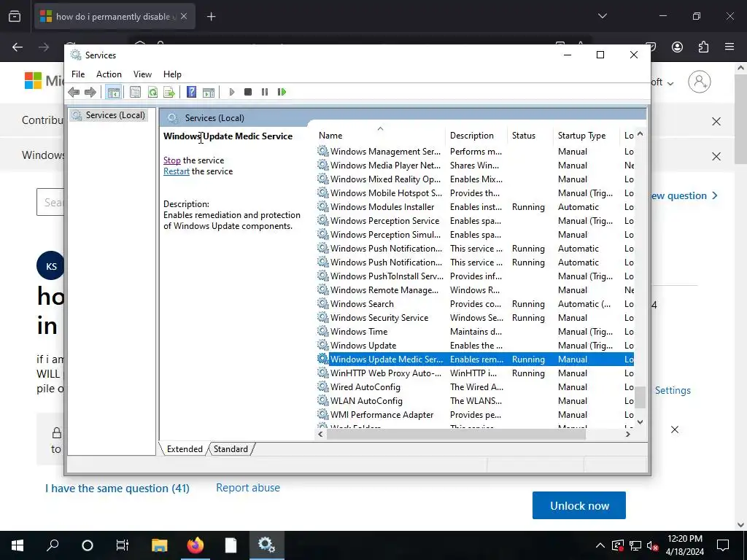Select Windows Perception Service row

coord(474,220)
